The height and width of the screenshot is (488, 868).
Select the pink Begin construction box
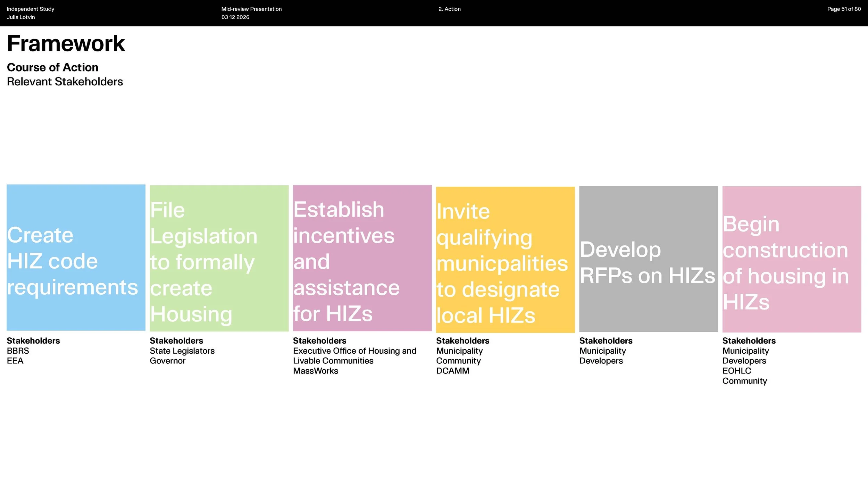(792, 259)
